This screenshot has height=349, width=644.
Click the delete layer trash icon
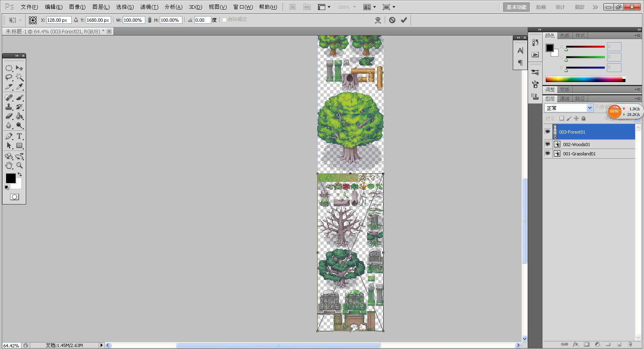(630, 344)
